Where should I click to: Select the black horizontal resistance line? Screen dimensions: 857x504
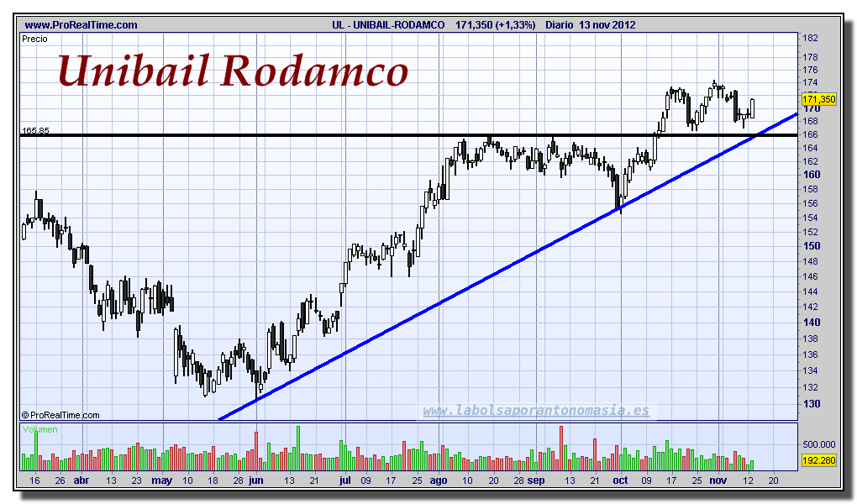409,135
